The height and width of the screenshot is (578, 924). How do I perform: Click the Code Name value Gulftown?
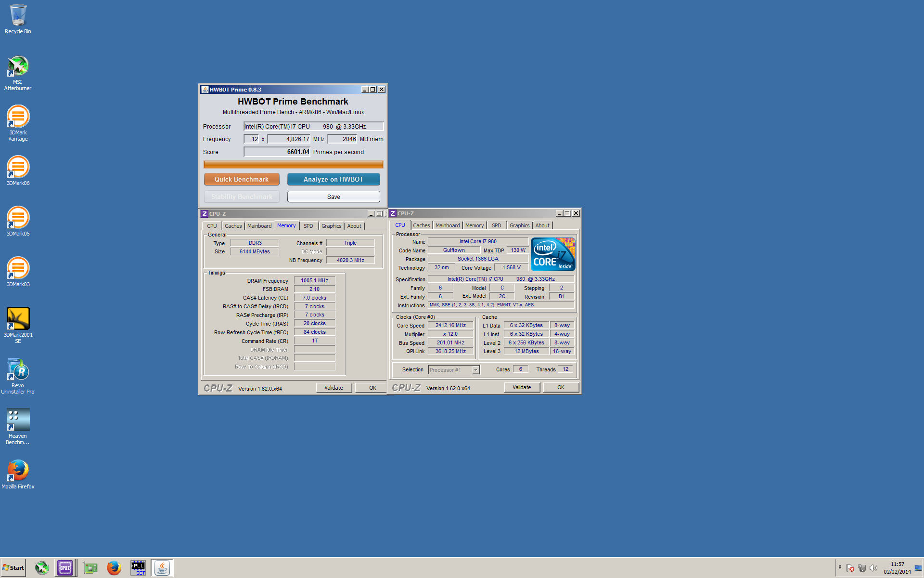click(x=454, y=250)
